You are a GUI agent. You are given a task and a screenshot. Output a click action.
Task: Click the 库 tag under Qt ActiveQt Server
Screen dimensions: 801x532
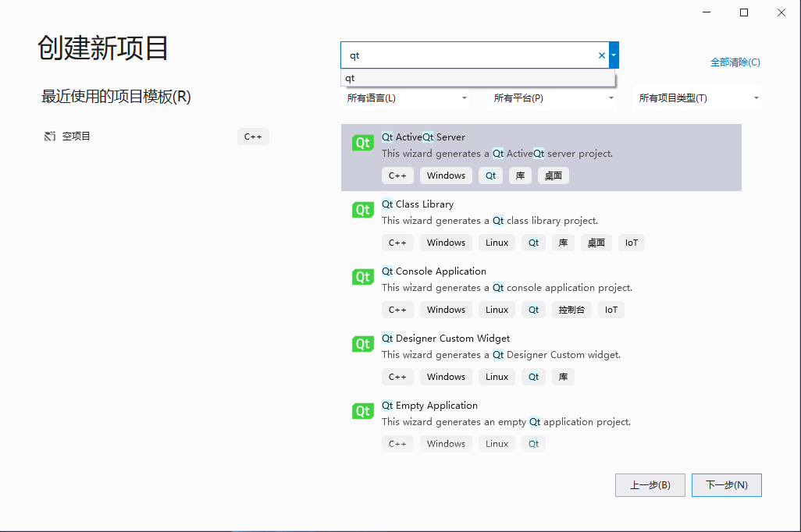pos(520,176)
